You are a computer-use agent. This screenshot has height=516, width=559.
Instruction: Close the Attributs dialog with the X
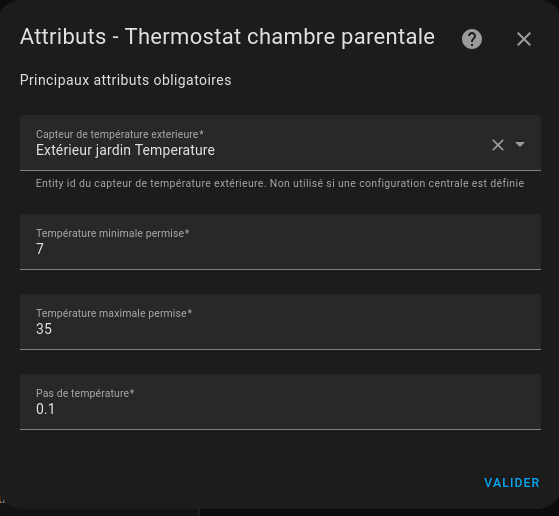pyautogui.click(x=524, y=39)
